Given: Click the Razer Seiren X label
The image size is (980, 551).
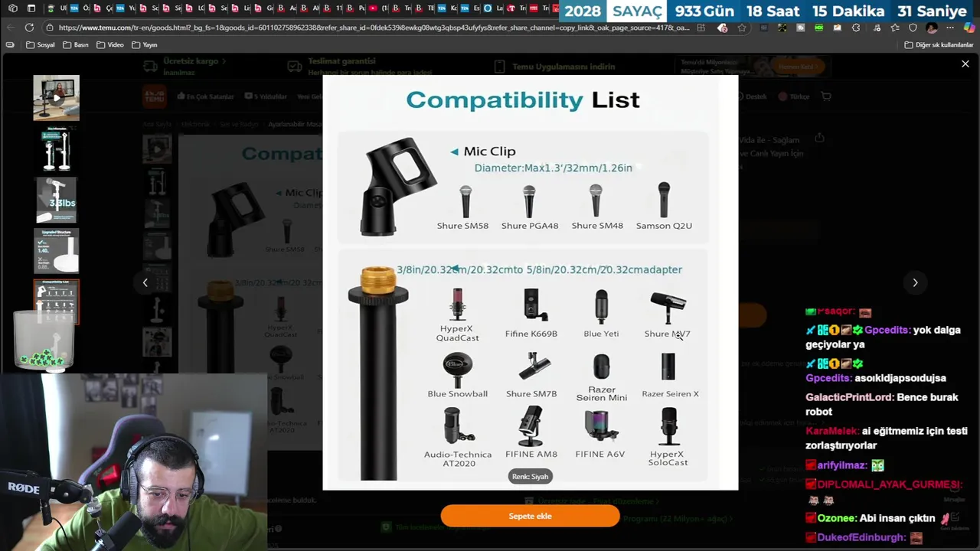Looking at the screenshot, I should coord(670,394).
